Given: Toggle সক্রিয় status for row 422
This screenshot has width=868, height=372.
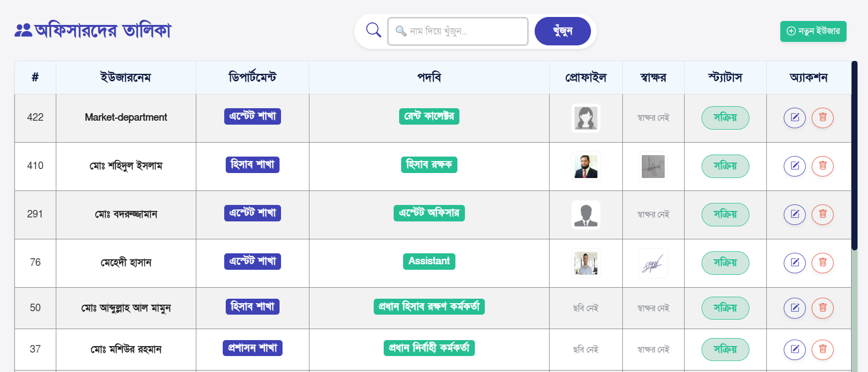Looking at the screenshot, I should coord(725,118).
